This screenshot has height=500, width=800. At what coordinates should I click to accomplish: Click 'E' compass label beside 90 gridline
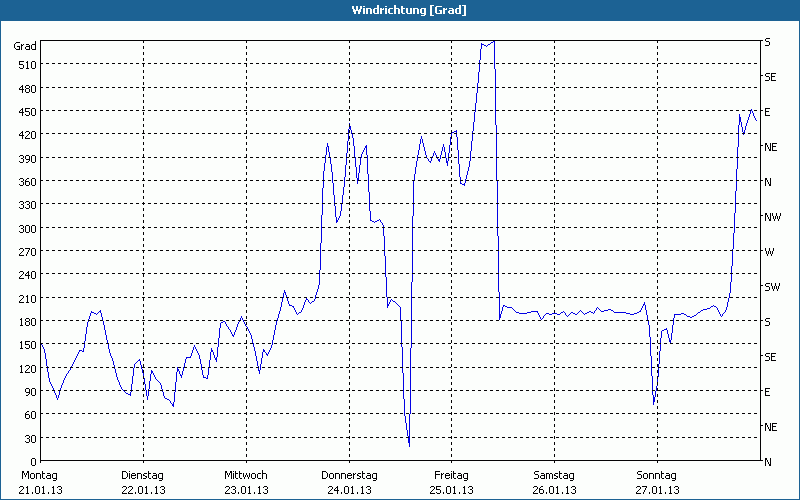click(x=767, y=392)
